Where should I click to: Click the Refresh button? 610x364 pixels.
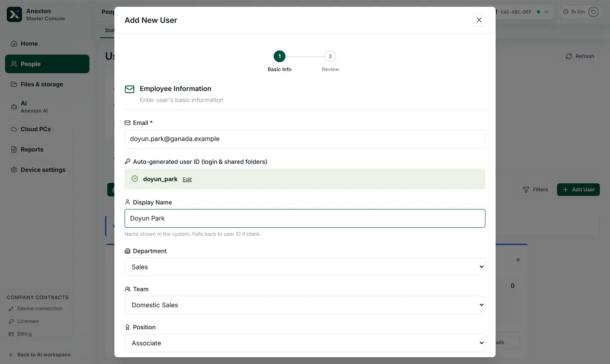(580, 56)
